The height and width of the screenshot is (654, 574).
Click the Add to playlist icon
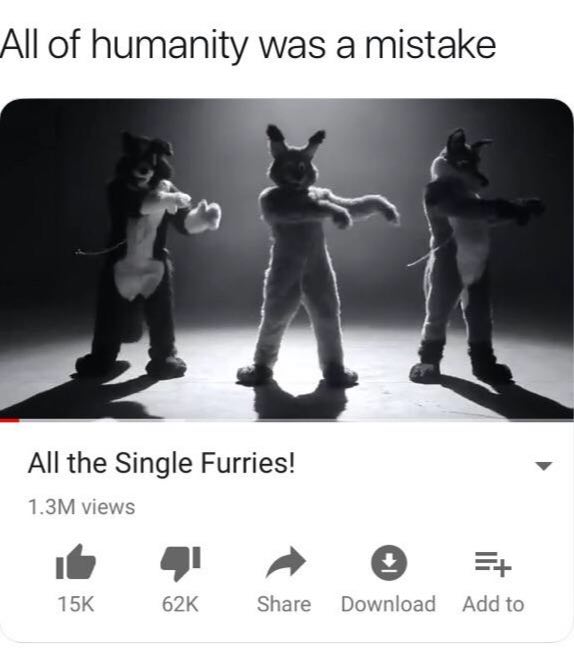pyautogui.click(x=493, y=563)
